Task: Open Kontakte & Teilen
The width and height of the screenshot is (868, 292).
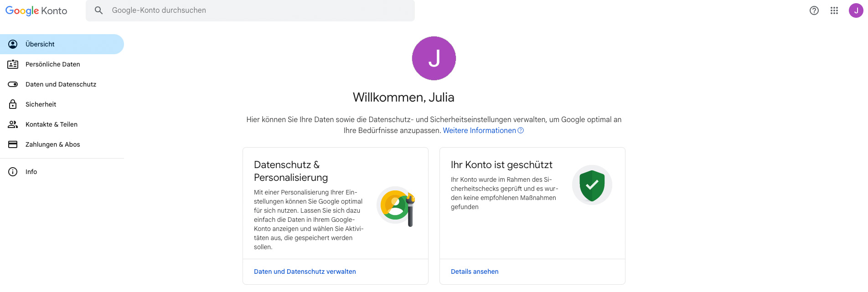Action: pos(62,124)
